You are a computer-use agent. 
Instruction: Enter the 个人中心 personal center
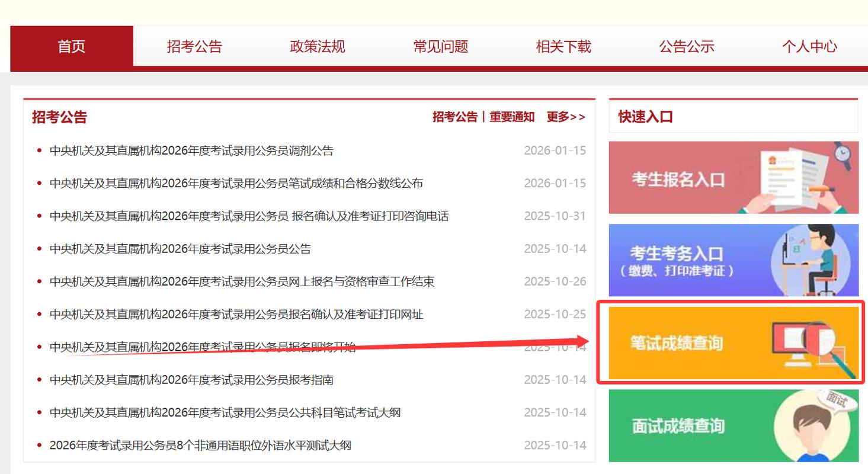(809, 47)
